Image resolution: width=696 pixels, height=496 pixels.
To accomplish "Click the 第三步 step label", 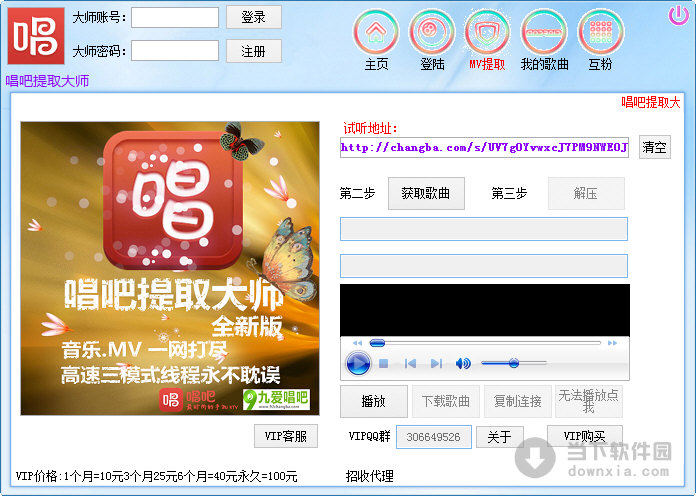I will [509, 194].
